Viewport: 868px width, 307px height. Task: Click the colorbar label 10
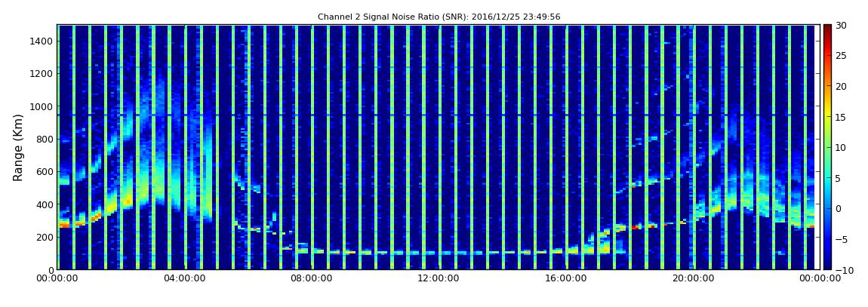842,148
